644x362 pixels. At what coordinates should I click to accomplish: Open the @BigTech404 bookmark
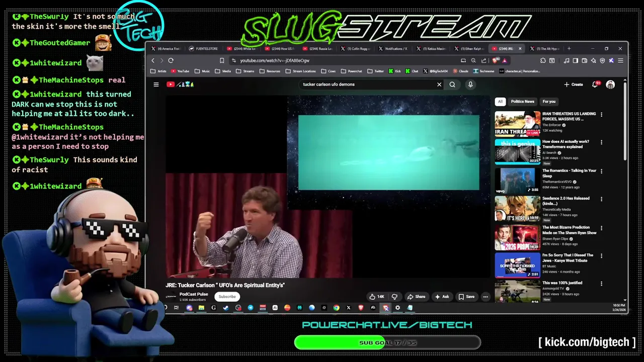coord(435,71)
